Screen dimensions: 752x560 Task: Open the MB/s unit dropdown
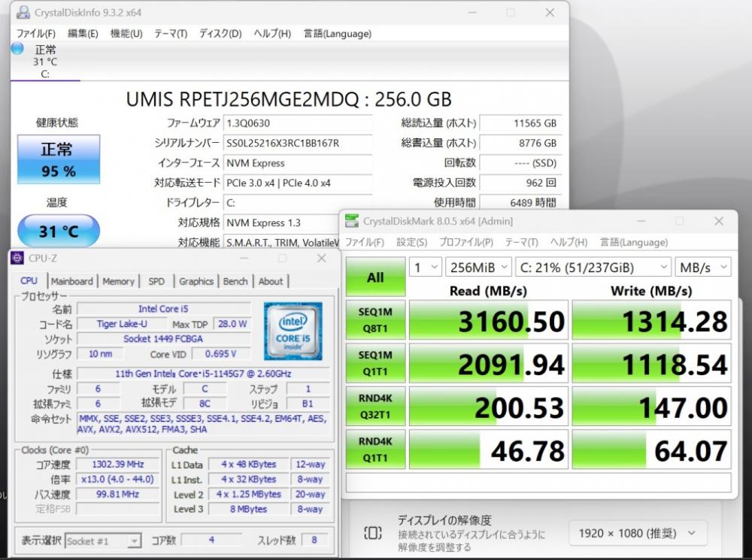pyautogui.click(x=702, y=267)
